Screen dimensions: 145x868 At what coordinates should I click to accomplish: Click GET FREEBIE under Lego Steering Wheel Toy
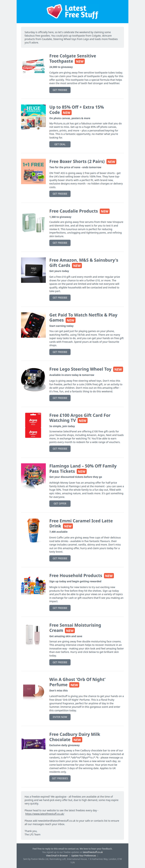(x=60, y=398)
